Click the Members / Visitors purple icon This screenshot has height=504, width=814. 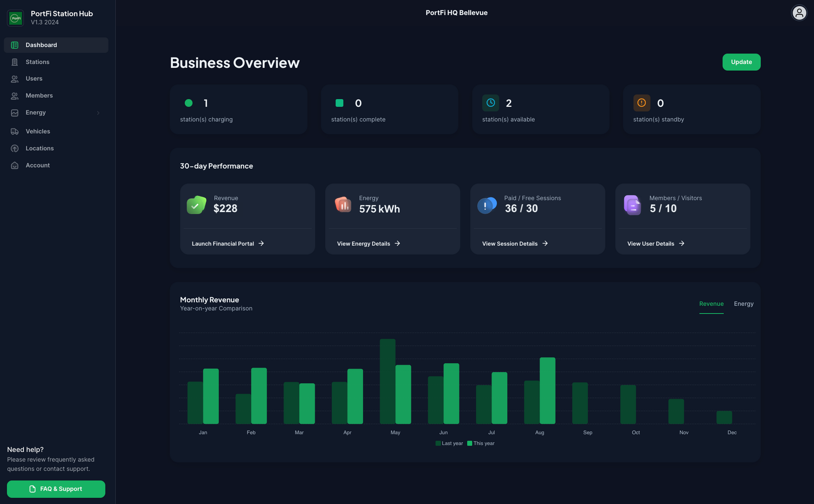[632, 205]
